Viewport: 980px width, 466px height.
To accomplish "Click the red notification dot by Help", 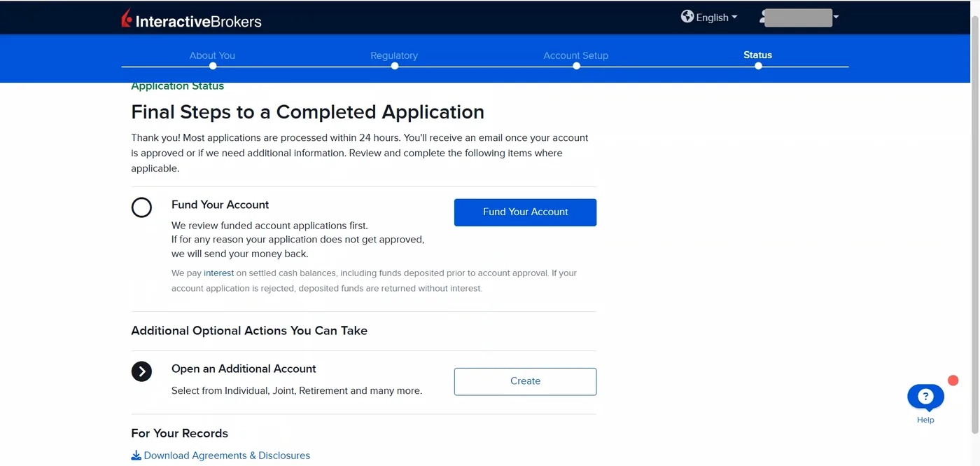I will [x=953, y=381].
